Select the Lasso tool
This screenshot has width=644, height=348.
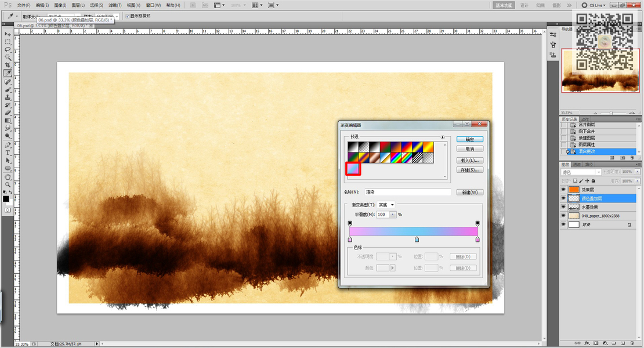[x=8, y=50]
